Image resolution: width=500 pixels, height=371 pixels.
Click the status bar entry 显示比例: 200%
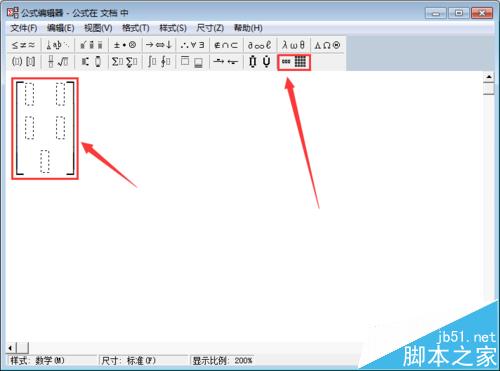223,361
